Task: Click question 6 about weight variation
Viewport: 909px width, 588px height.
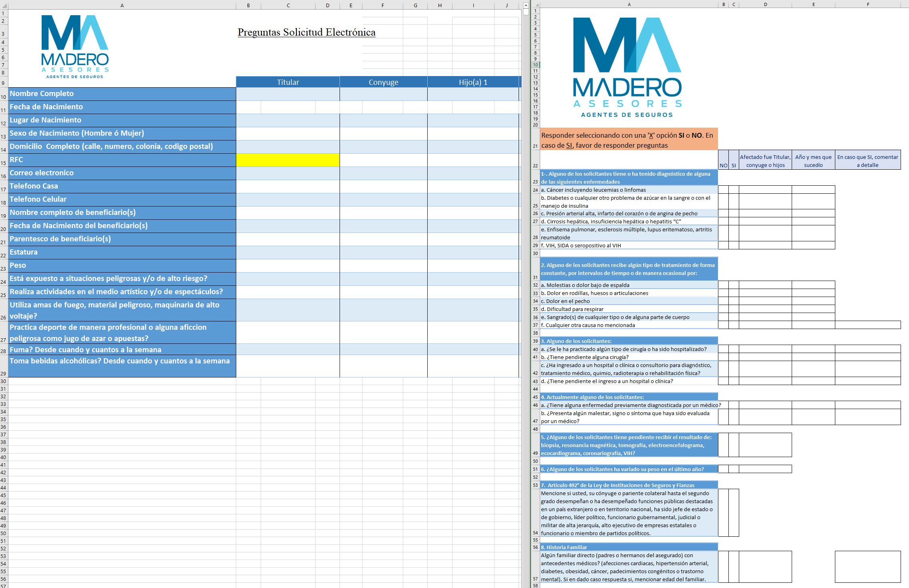Action: 629,469
